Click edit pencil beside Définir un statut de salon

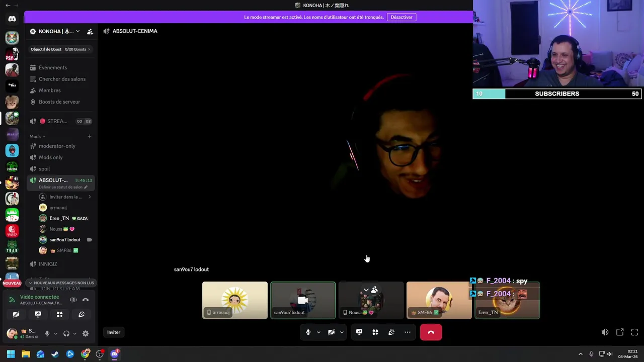(x=86, y=187)
